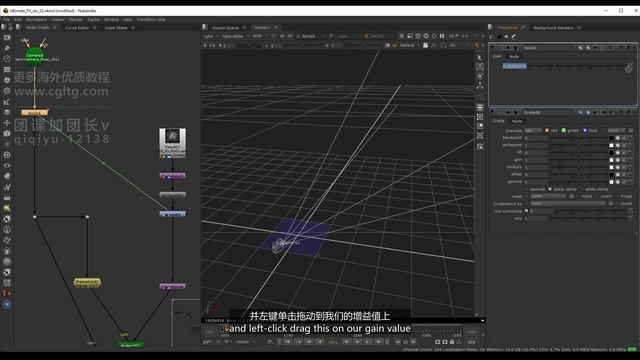This screenshot has height=360, width=640.
Task: Open the 3D nodes cube icon
Action: [7, 133]
